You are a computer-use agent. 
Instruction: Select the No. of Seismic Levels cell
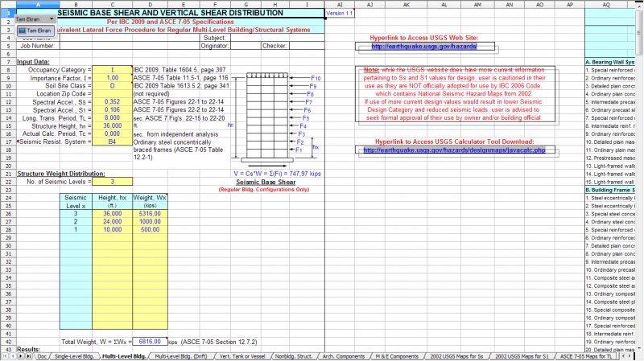coord(112,182)
